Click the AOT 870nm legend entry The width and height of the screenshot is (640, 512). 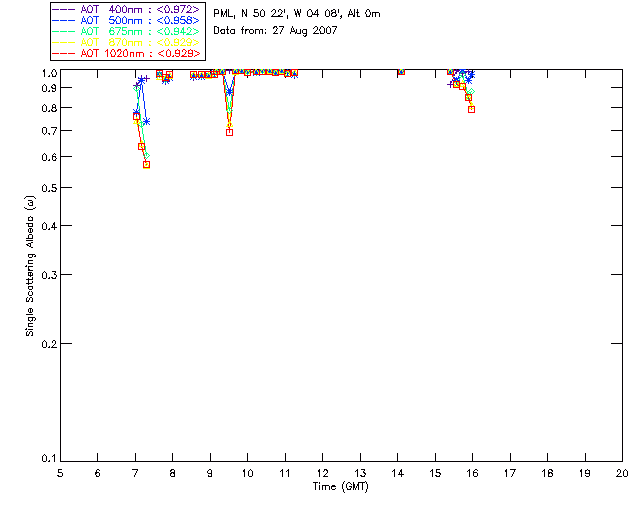coord(127,42)
